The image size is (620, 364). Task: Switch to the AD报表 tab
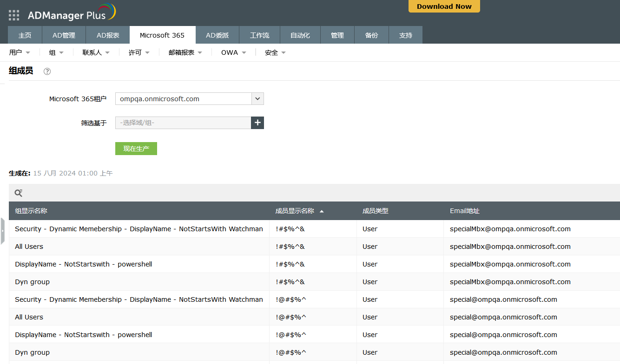click(x=108, y=35)
